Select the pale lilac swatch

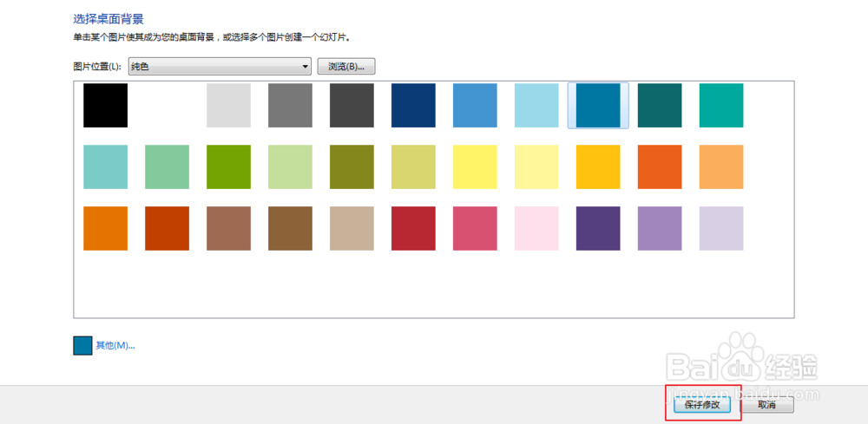[x=721, y=228]
